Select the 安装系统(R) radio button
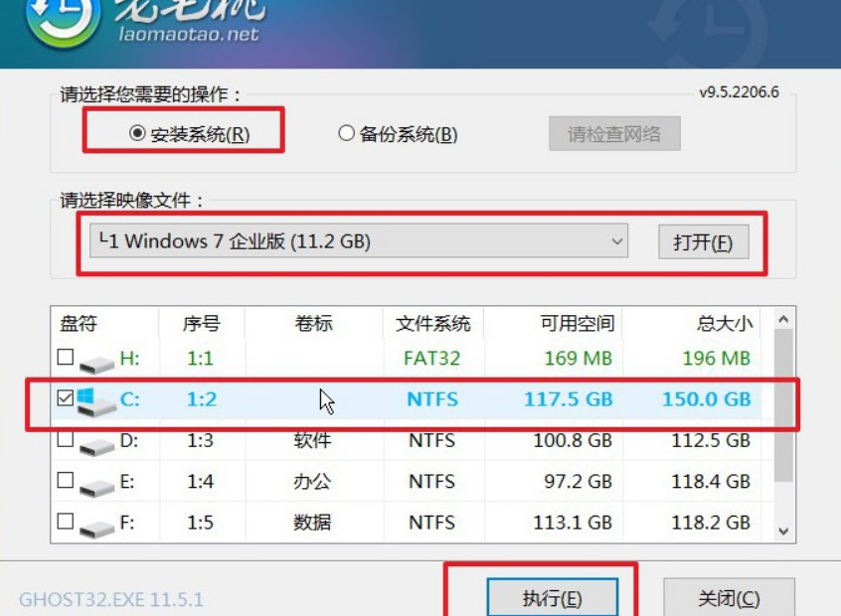Screen dimensions: 841x616 (x=137, y=132)
